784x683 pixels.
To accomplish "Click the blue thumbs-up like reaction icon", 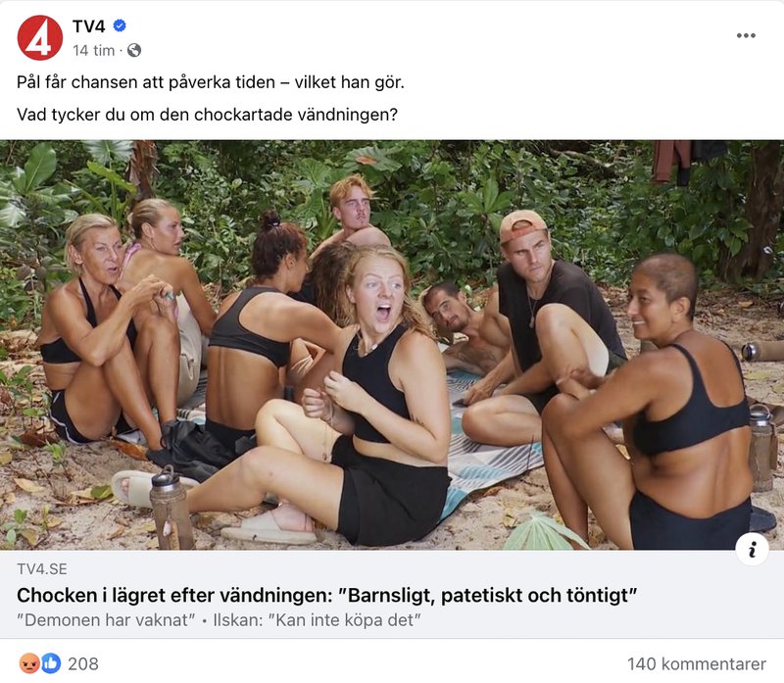I will coord(51,663).
